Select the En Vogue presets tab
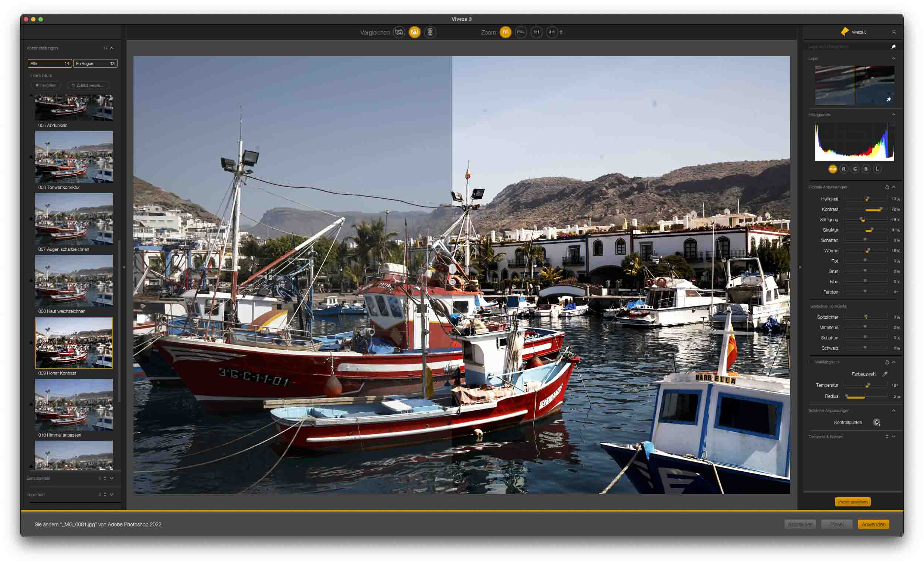 click(x=95, y=63)
